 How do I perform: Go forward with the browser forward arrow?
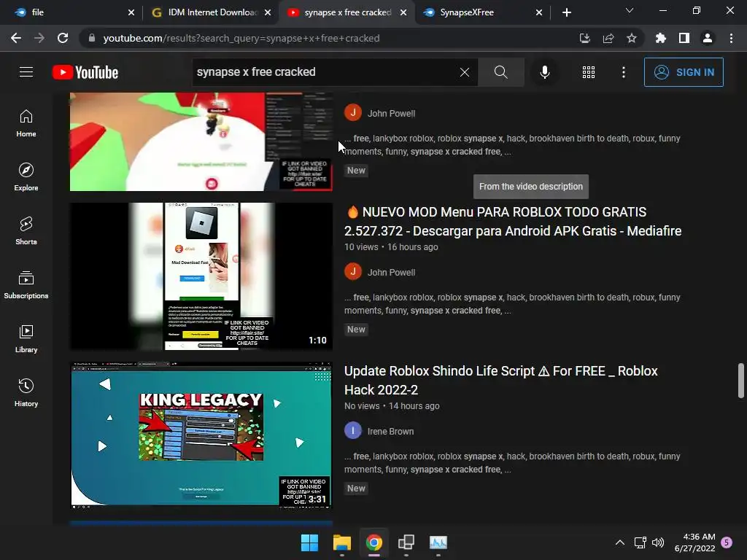coord(39,38)
